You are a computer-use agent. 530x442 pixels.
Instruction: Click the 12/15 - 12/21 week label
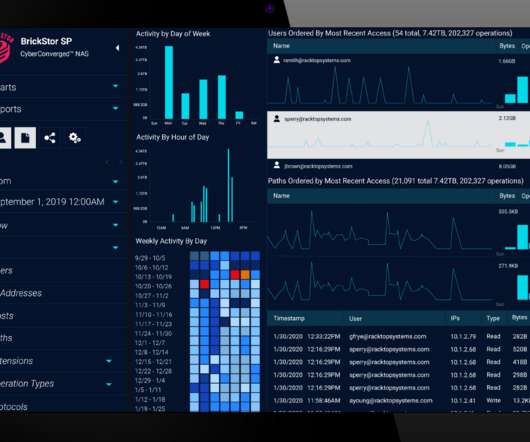click(153, 362)
